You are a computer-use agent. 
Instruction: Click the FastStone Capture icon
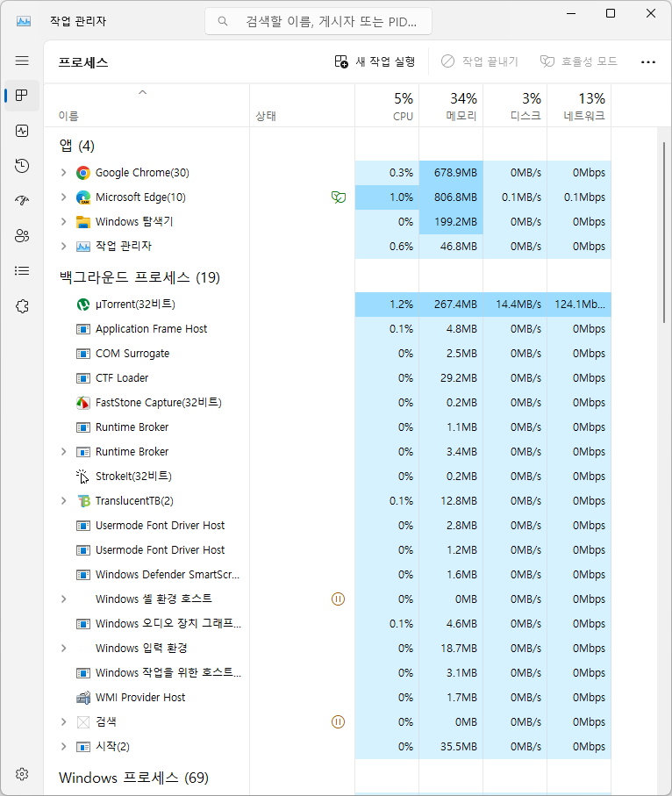pos(83,403)
